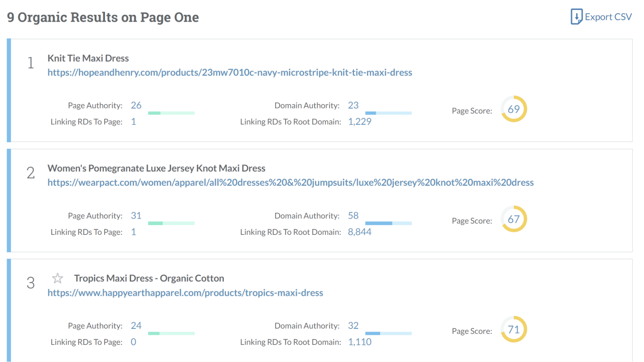Click the Linking RDs To Root Domain value 8,844
Image resolution: width=644 pixels, height=362 pixels.
click(360, 232)
